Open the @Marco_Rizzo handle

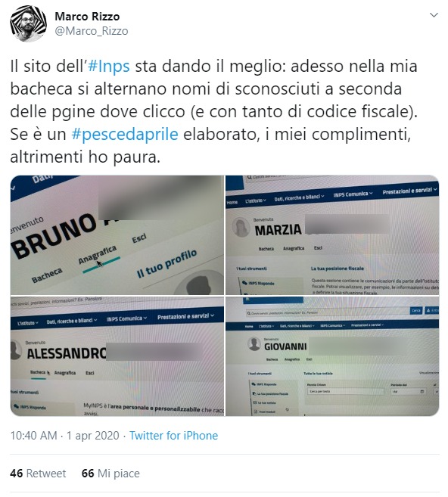[x=92, y=31]
